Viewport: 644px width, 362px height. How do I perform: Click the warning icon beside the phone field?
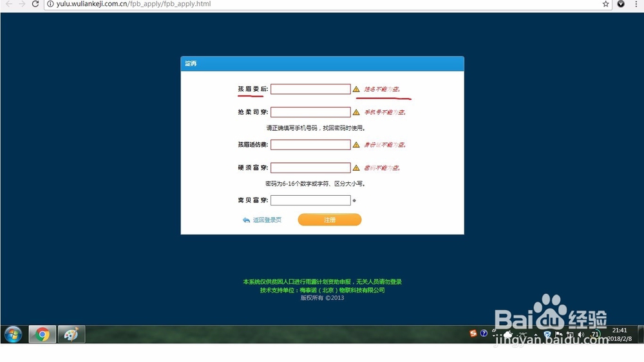(x=356, y=112)
